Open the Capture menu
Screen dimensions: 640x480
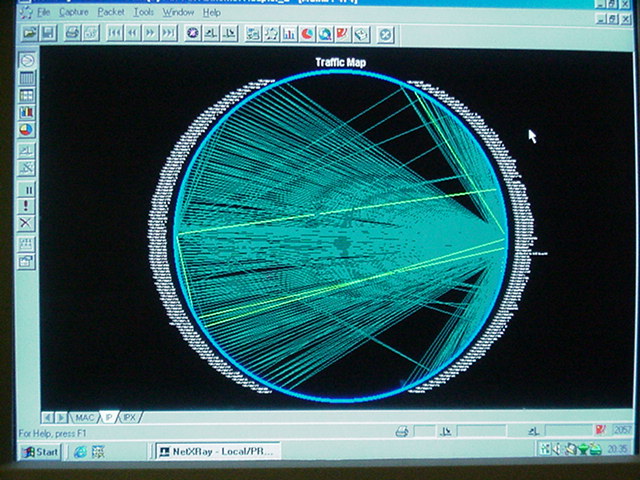click(x=74, y=12)
